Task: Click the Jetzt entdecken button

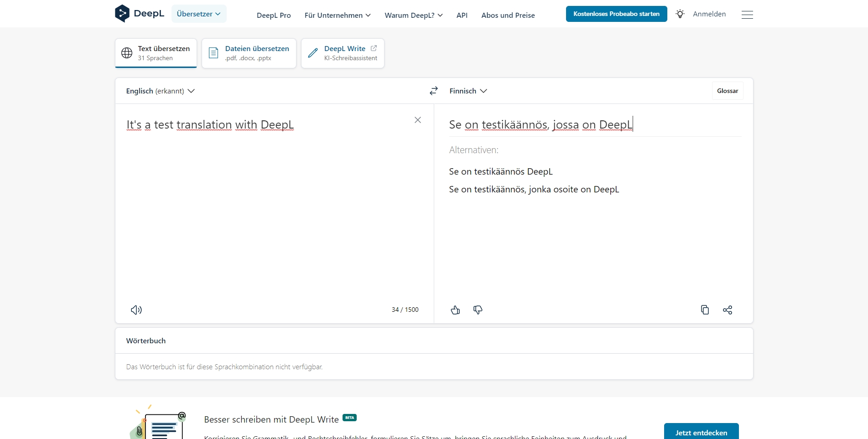Action: point(702,432)
